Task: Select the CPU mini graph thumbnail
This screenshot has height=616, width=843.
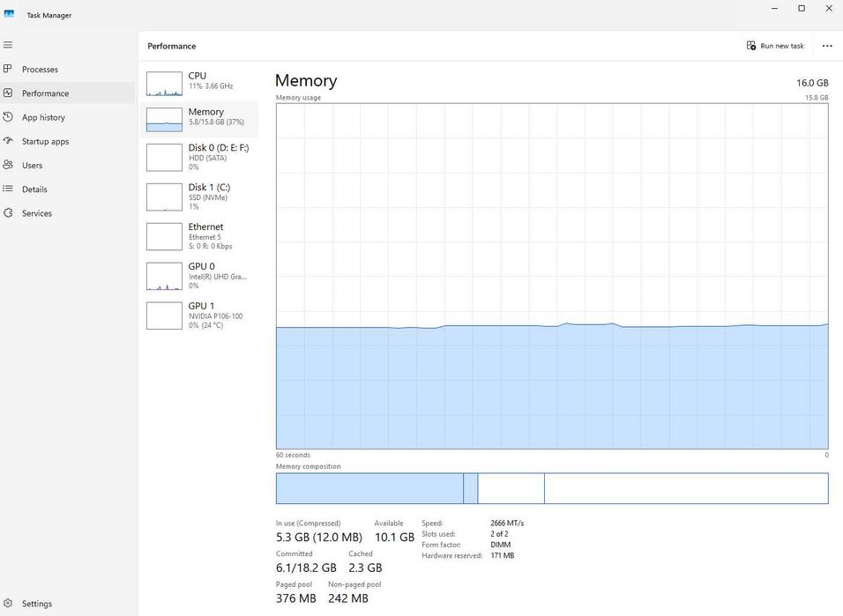Action: [164, 84]
